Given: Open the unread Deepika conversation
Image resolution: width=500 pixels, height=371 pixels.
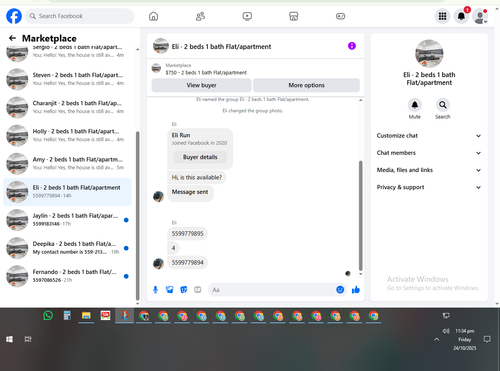Looking at the screenshot, I should pyautogui.click(x=67, y=248).
